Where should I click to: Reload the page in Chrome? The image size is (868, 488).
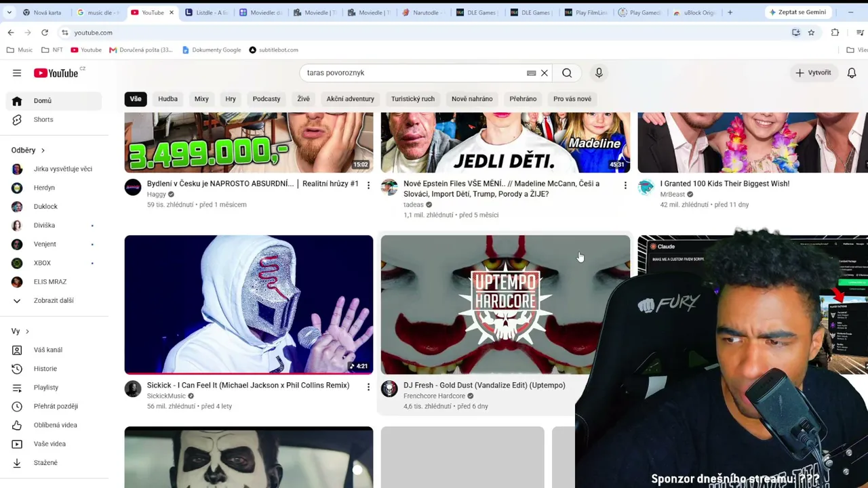pyautogui.click(x=45, y=33)
